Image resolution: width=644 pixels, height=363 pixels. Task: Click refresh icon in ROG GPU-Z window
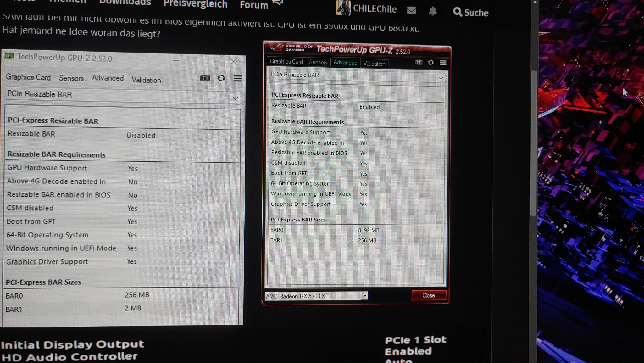pos(431,62)
